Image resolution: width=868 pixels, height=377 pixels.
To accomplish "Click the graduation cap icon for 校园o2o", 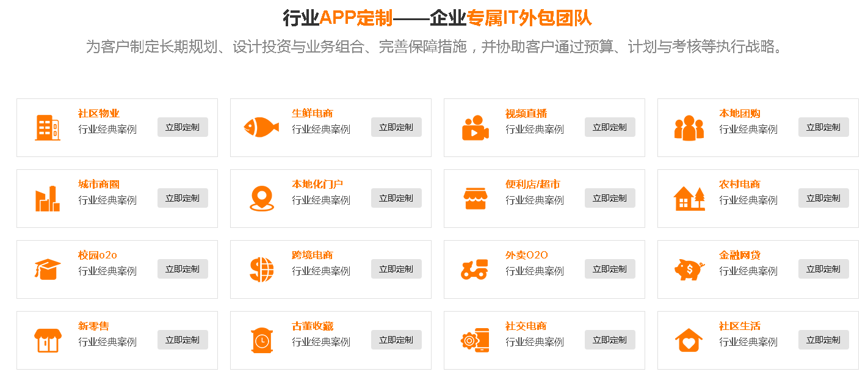I will click(48, 269).
